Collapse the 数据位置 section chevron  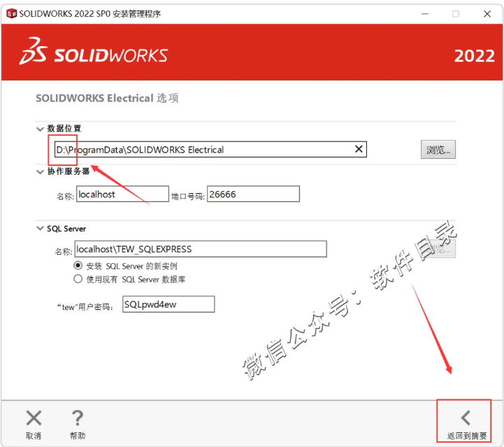pos(40,129)
